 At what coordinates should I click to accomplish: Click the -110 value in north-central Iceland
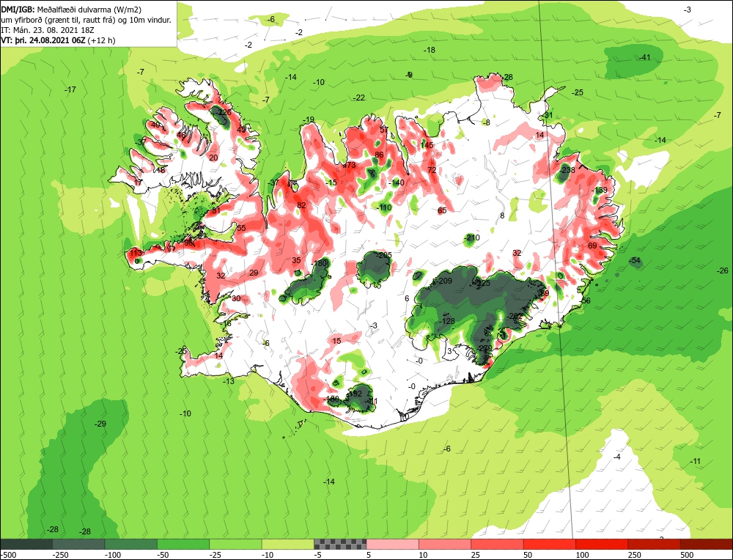[384, 207]
